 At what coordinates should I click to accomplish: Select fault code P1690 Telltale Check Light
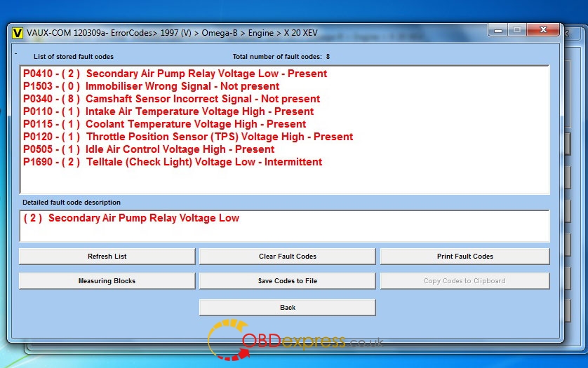tap(173, 162)
